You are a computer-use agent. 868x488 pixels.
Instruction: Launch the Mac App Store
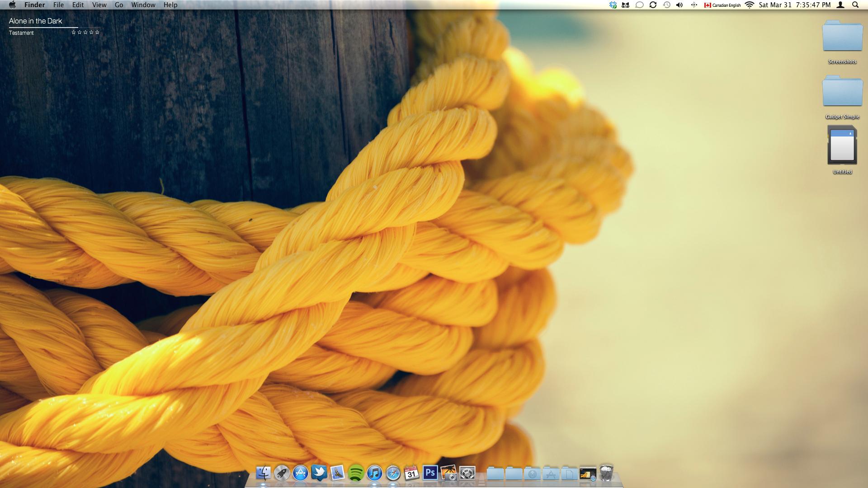tap(301, 473)
